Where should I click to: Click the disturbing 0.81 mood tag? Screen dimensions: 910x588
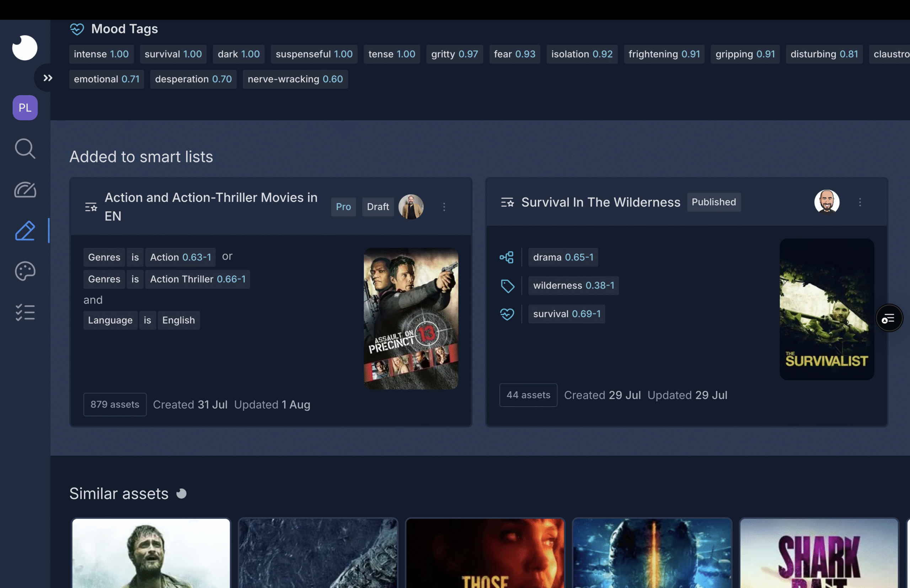tap(824, 54)
